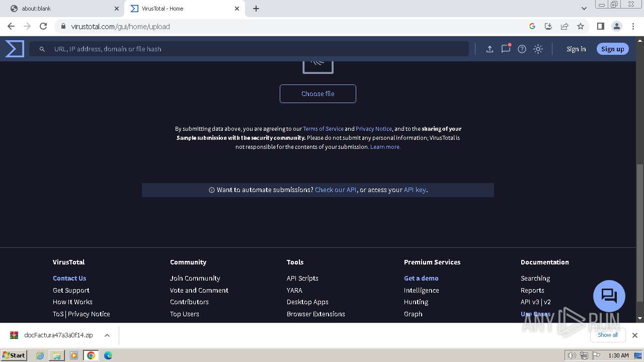
Task: Click the volume speaker tray icon
Action: [x=572, y=355]
